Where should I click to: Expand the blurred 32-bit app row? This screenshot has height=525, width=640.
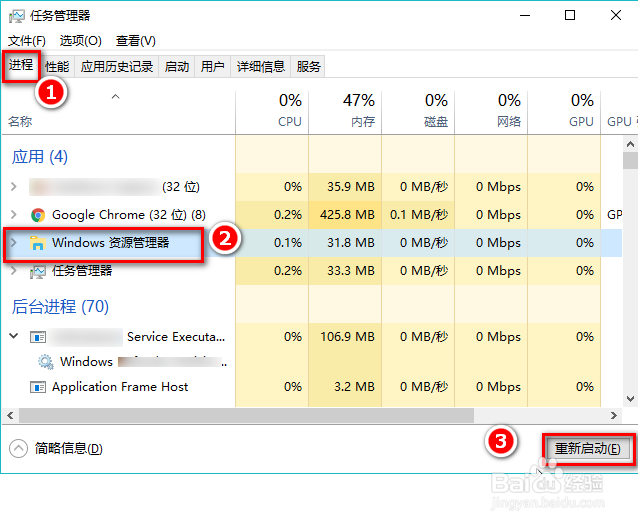point(14,187)
